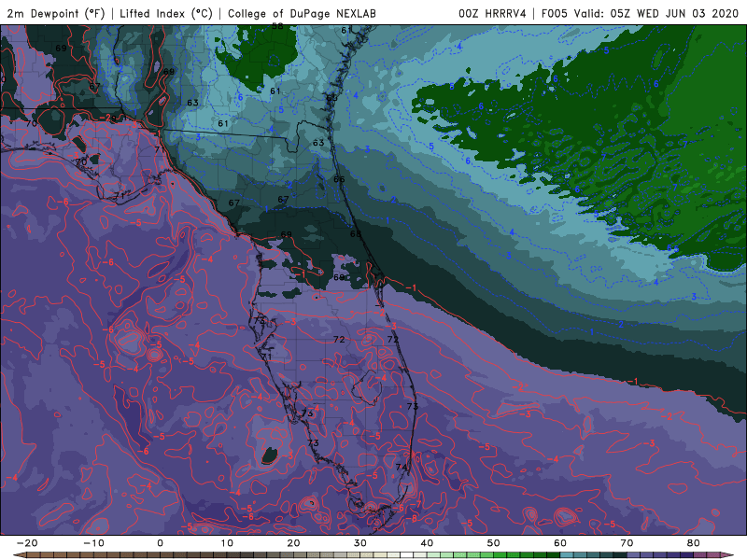Click the '68' dewpoint value on the map
The image size is (747, 560).
tap(356, 234)
